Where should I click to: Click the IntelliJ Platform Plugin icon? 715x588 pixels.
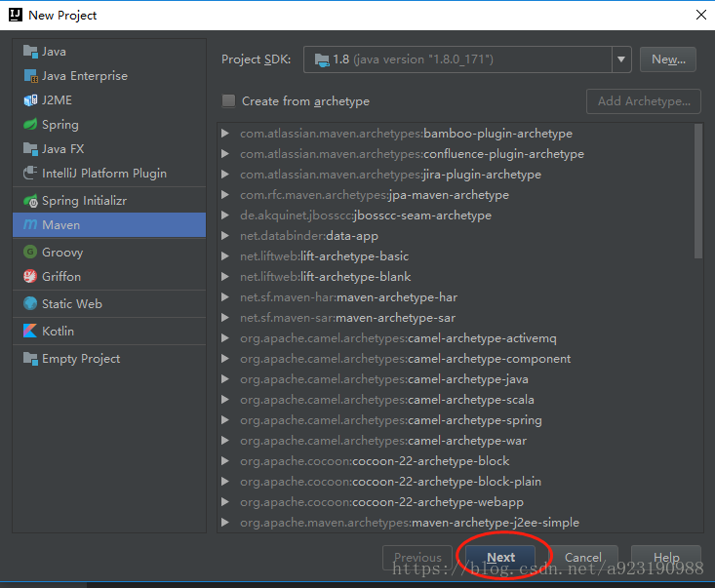[30, 174]
